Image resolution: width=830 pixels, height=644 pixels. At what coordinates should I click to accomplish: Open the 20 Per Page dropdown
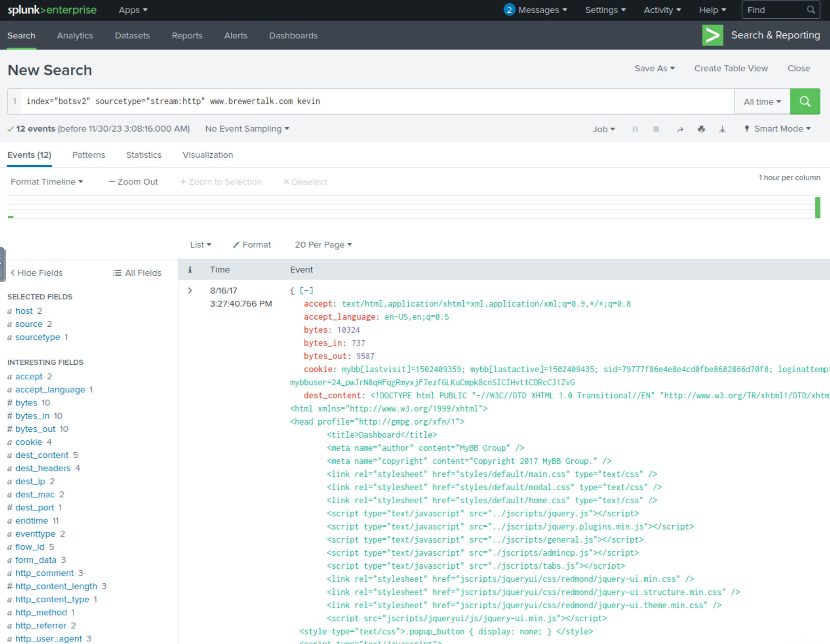click(x=323, y=245)
